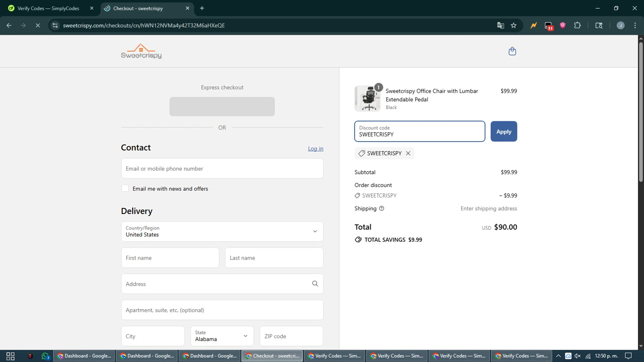Click the taskbar volume muted icon
644x362 pixels.
point(577,356)
